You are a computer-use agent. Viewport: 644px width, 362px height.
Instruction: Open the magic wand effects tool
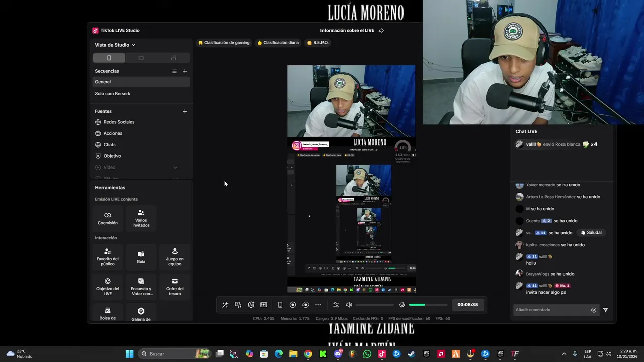click(225, 305)
